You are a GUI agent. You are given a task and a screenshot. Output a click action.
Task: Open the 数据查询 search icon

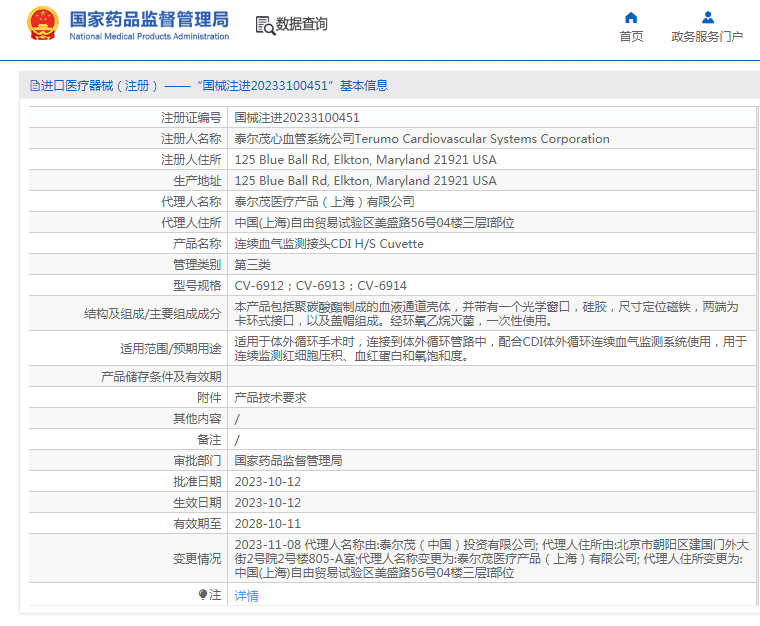click(265, 25)
